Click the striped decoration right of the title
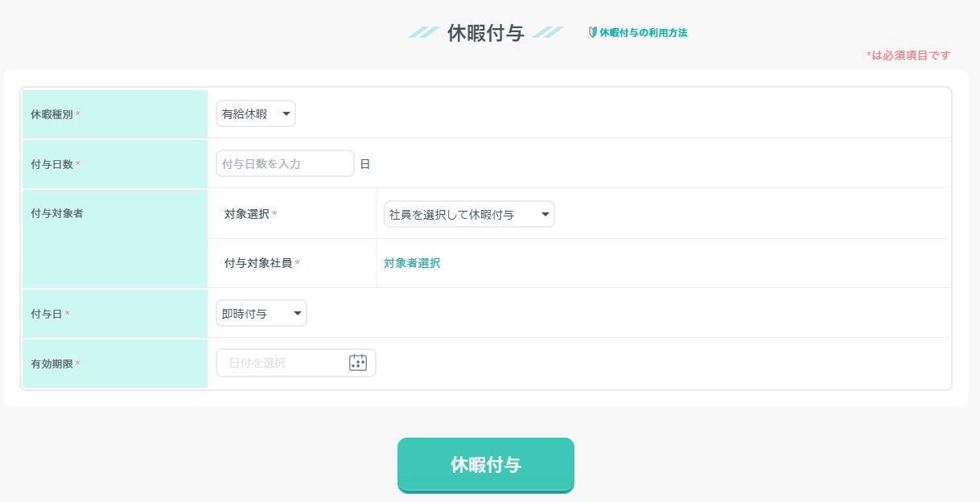This screenshot has width=980, height=502. [x=548, y=33]
